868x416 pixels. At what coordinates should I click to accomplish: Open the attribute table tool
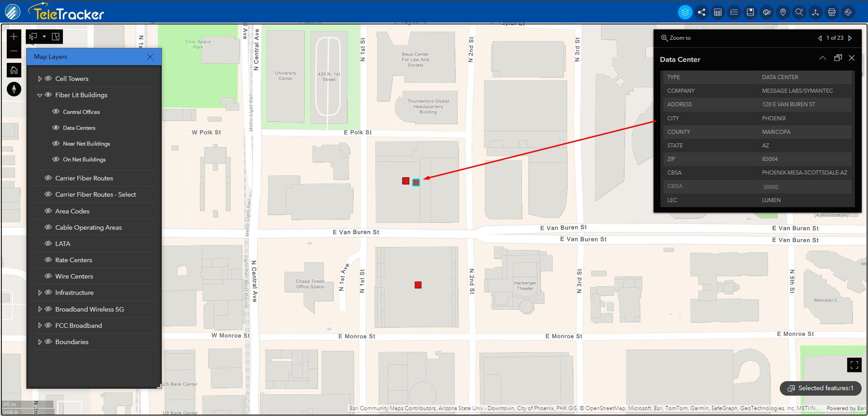(x=718, y=12)
